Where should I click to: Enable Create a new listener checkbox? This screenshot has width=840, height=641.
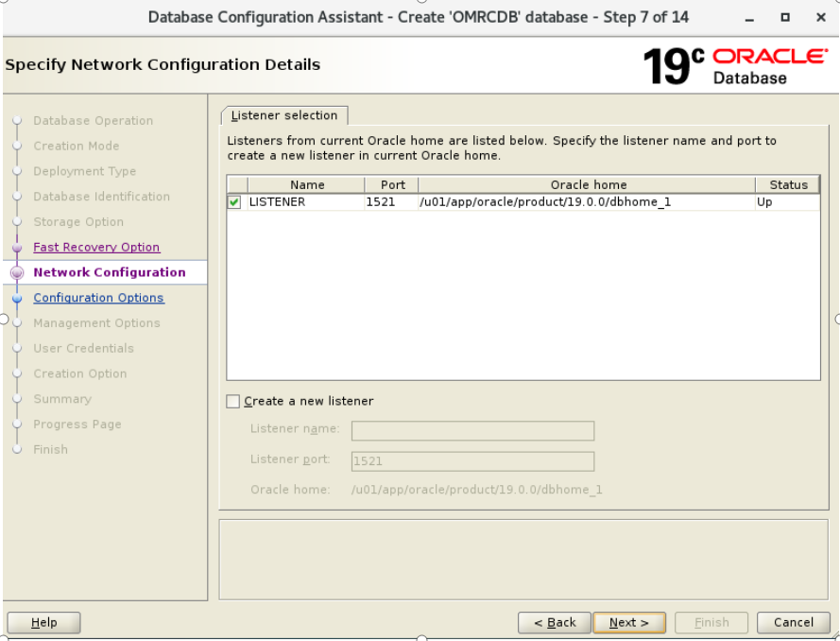(x=233, y=401)
